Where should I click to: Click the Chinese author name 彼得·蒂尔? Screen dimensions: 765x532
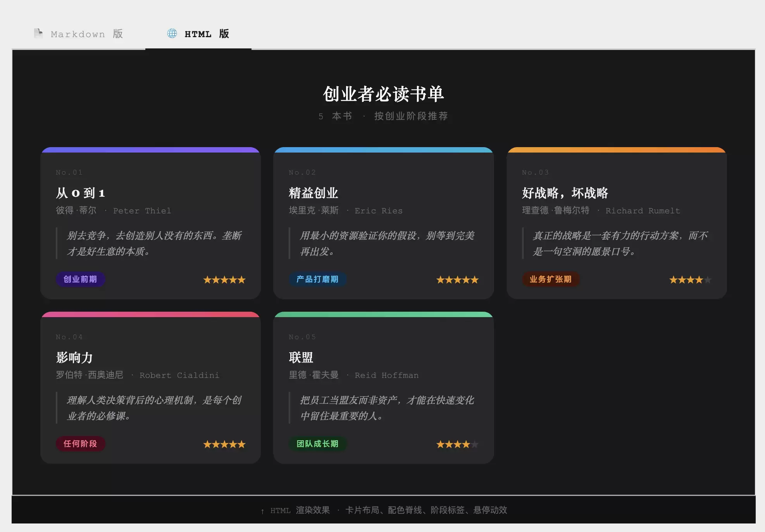pos(76,210)
